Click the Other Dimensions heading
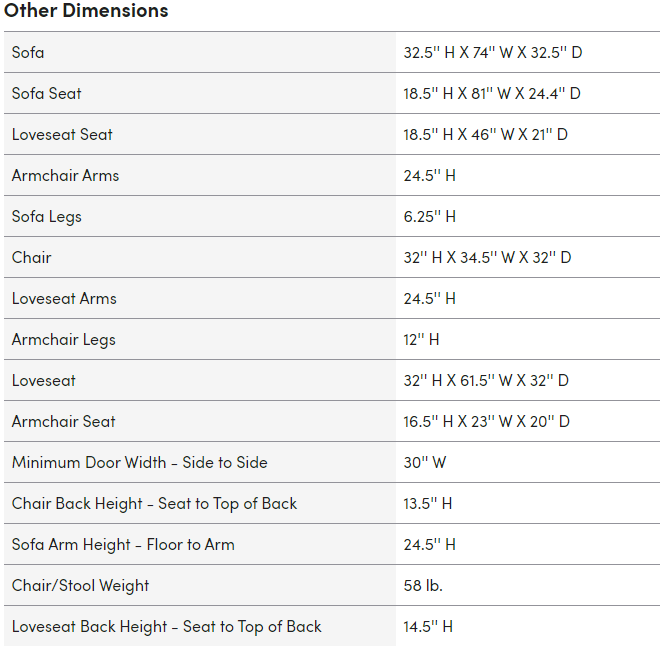This screenshot has height=646, width=660. (x=86, y=10)
